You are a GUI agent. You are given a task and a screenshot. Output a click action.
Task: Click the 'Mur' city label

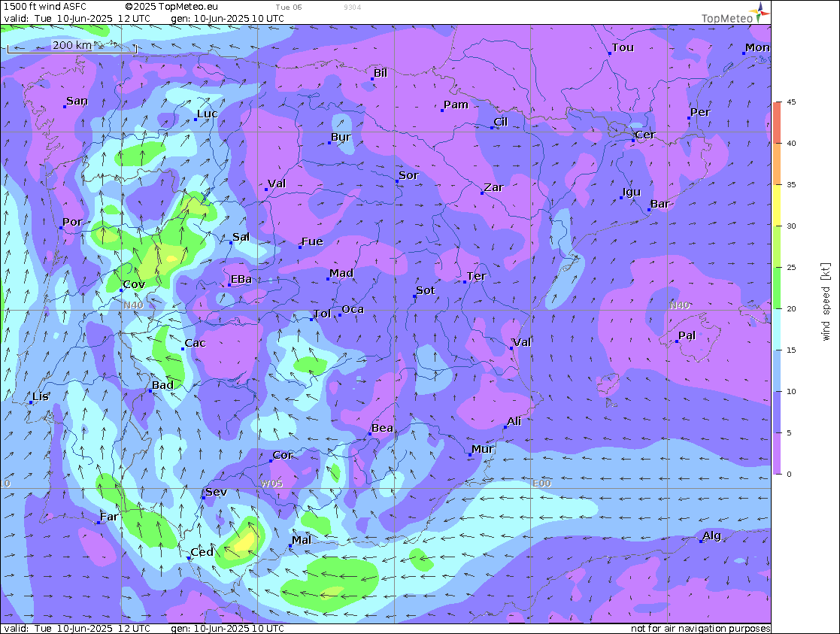click(x=483, y=449)
